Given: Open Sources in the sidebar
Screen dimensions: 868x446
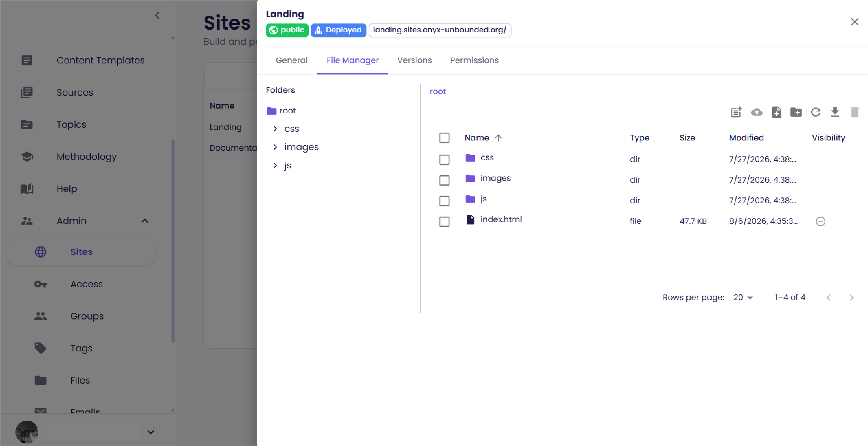Looking at the screenshot, I should click(x=75, y=92).
